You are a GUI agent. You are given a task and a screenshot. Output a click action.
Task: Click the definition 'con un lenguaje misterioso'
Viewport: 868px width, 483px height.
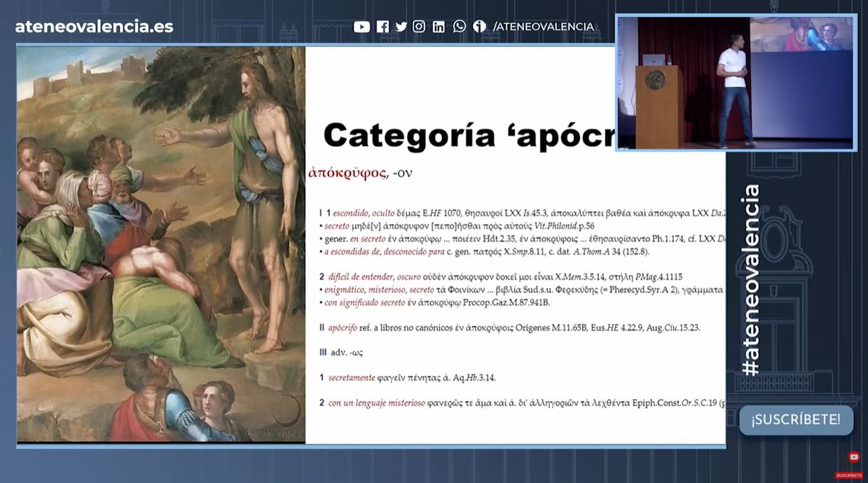[x=377, y=402]
